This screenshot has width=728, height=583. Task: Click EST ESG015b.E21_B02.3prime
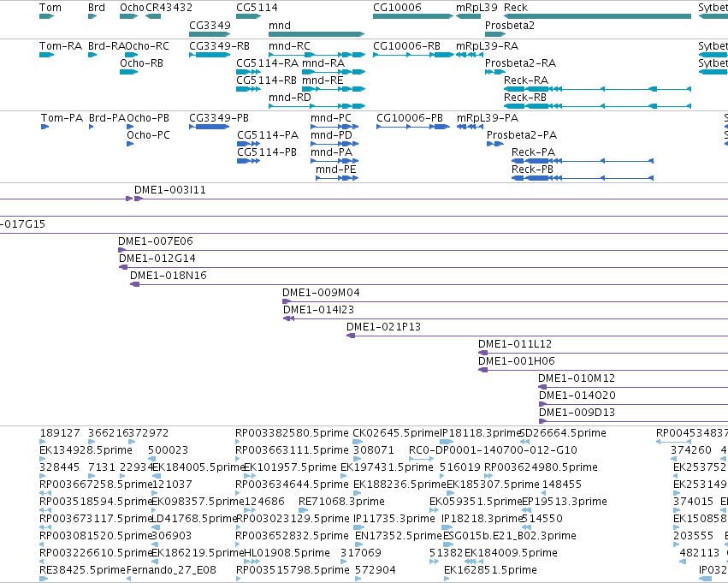447,544
